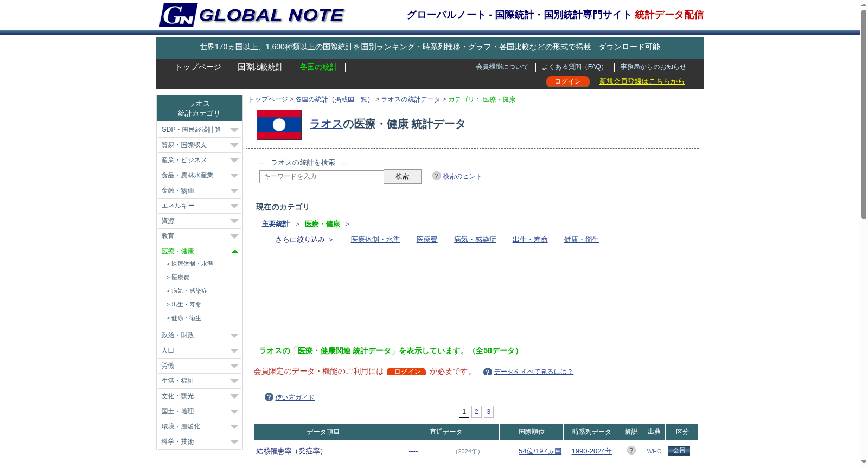
Task: Click the 解説 help icon in the 結核罹患率 row
Action: pos(631,450)
